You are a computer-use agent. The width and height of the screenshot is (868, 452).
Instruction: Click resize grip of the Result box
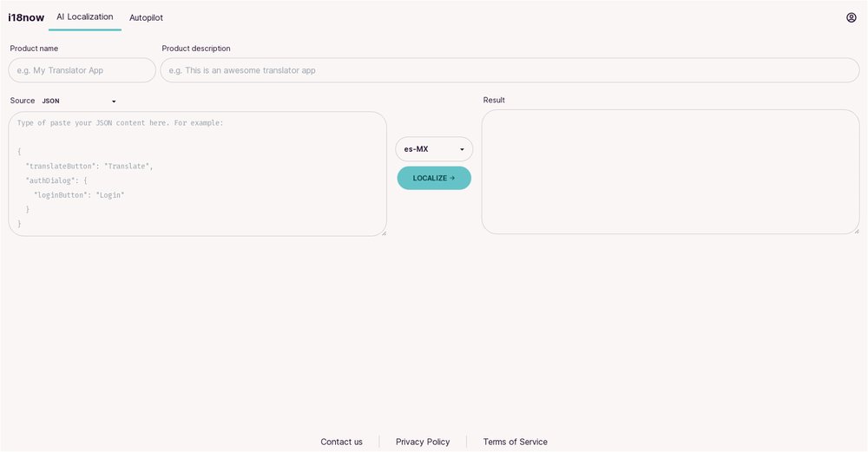[856, 231]
